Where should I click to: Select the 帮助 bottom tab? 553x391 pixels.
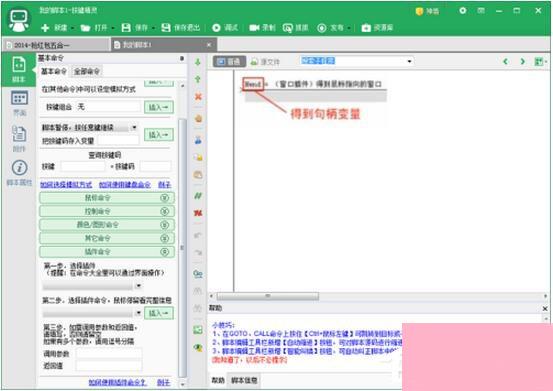tap(218, 380)
